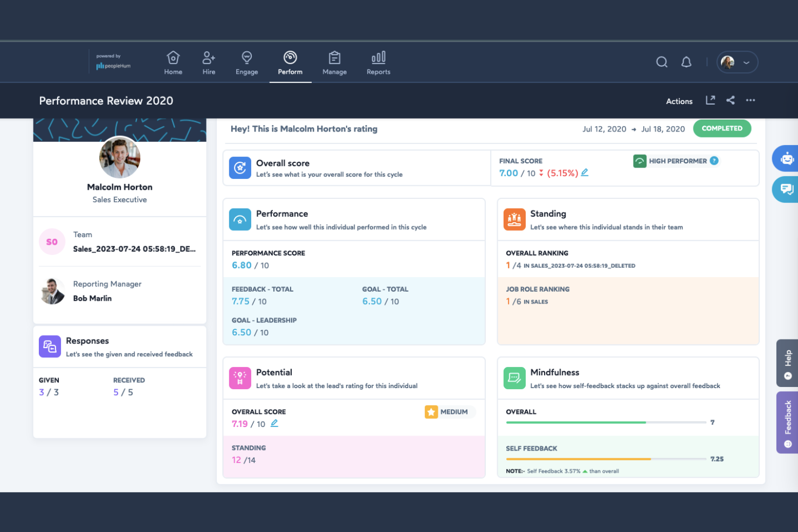Open the Reports section from top navigation
The image size is (798, 532).
(378, 62)
